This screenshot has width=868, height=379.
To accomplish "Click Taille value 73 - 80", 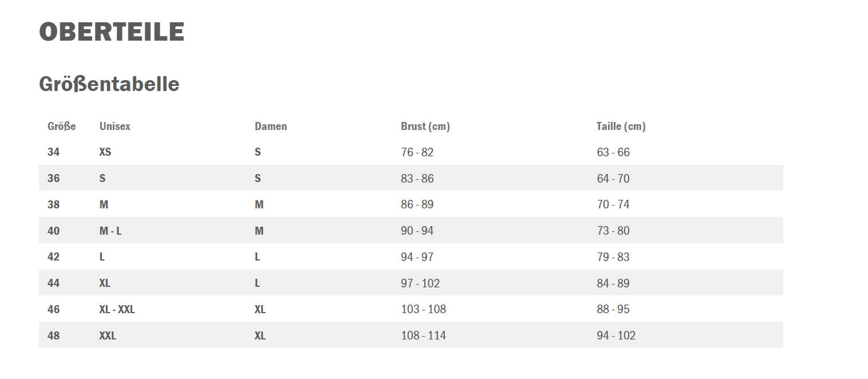I will (613, 231).
